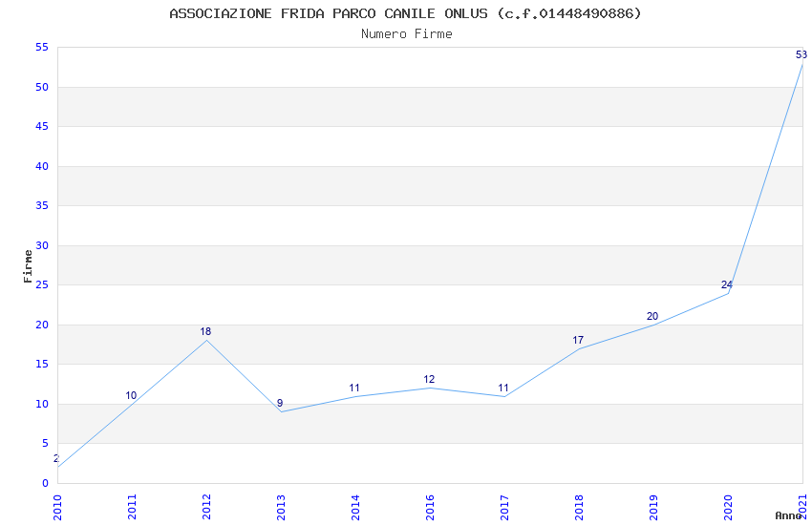812x525 pixels.
Task: Click the 2017 x-axis year label
Action: pos(504,507)
